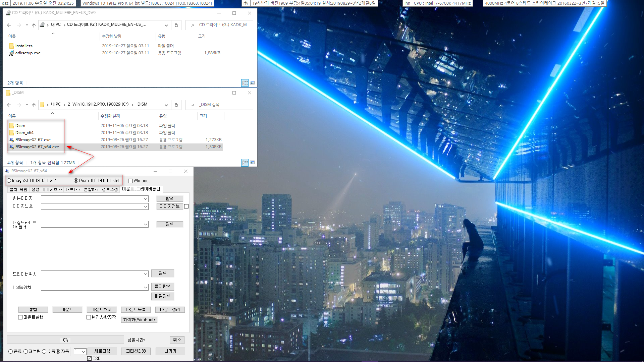Switch _DISM window to large icons view
This screenshot has height=362, width=644.
click(252, 163)
